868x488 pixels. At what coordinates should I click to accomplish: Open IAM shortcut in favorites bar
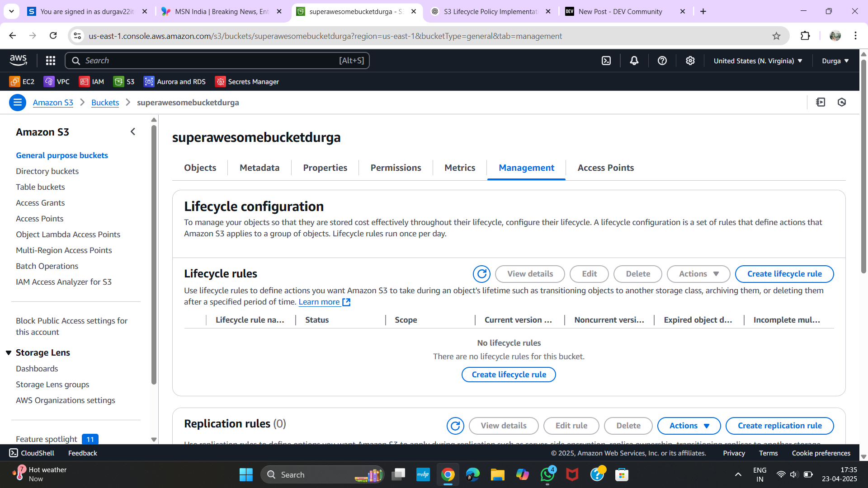coord(92,82)
